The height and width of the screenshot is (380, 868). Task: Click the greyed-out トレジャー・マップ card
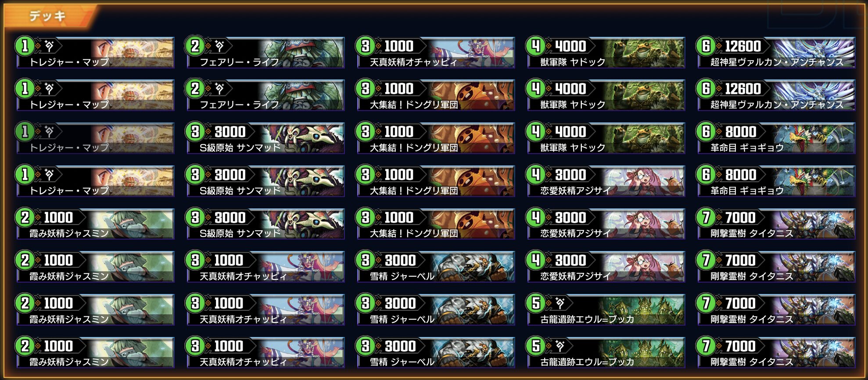[x=96, y=138]
